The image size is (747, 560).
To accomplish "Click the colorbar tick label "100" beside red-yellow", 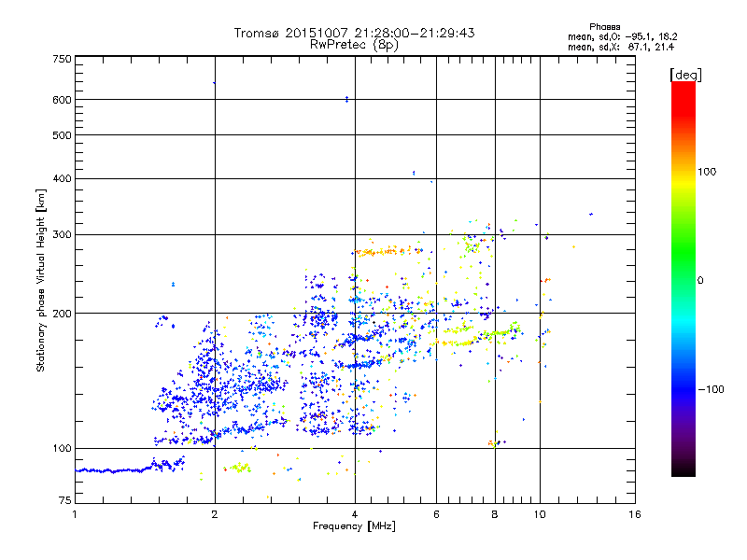I will pyautogui.click(x=707, y=172).
